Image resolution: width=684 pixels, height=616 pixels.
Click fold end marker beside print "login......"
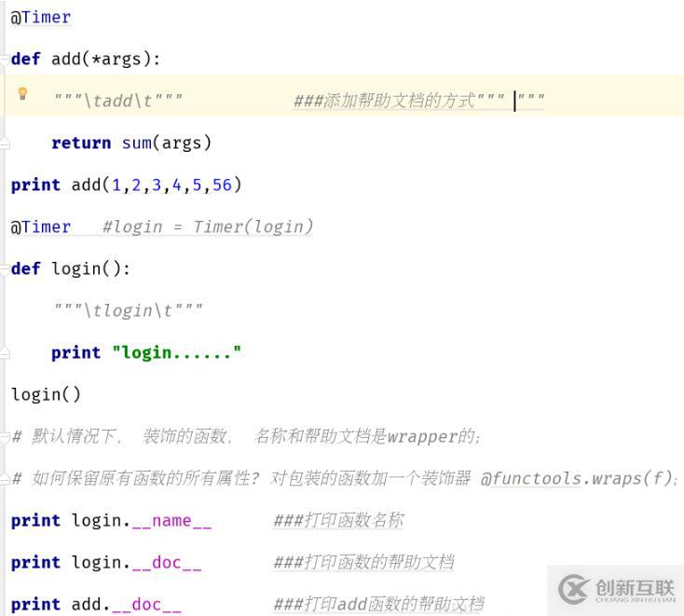tap(5, 353)
